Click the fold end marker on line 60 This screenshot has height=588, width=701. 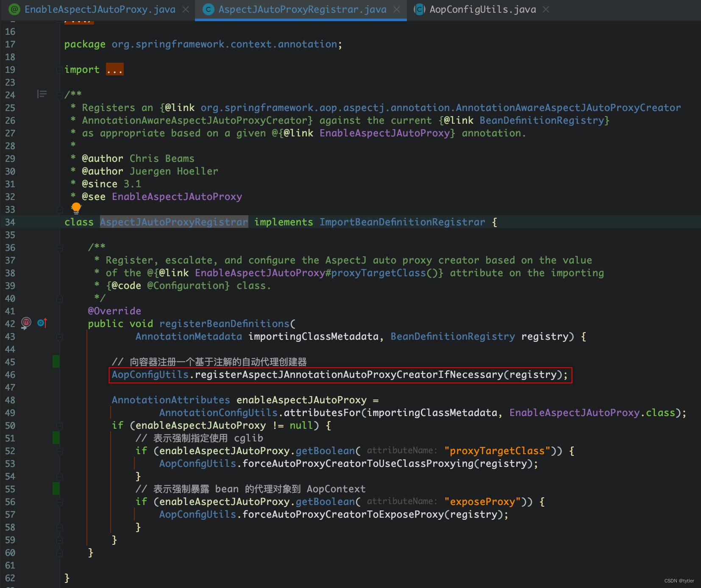[60, 553]
